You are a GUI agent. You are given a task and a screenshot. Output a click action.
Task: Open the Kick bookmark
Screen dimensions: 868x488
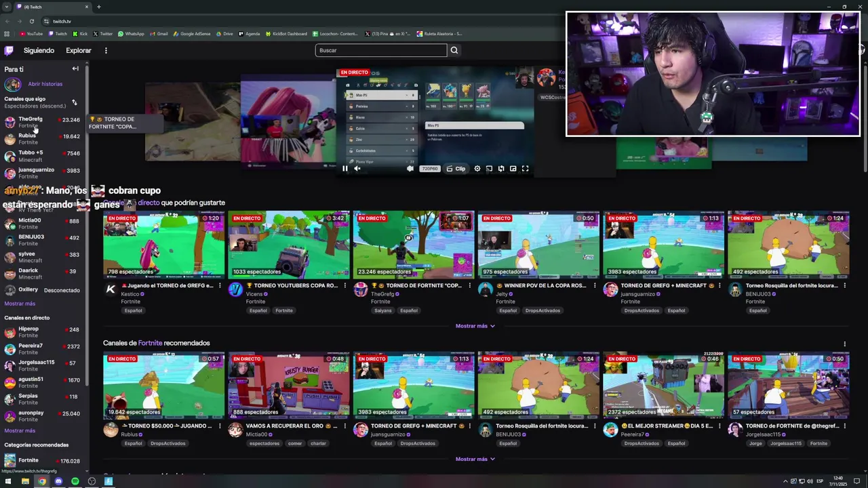(81, 34)
